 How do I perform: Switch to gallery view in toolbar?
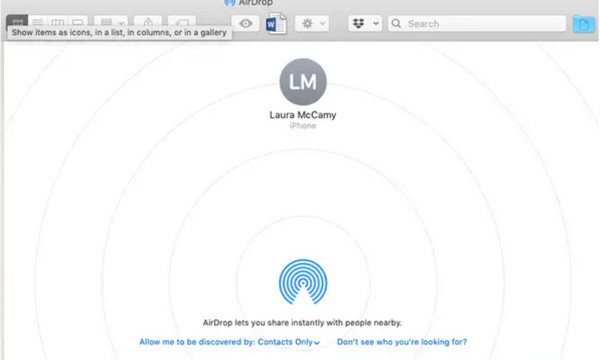(x=78, y=21)
